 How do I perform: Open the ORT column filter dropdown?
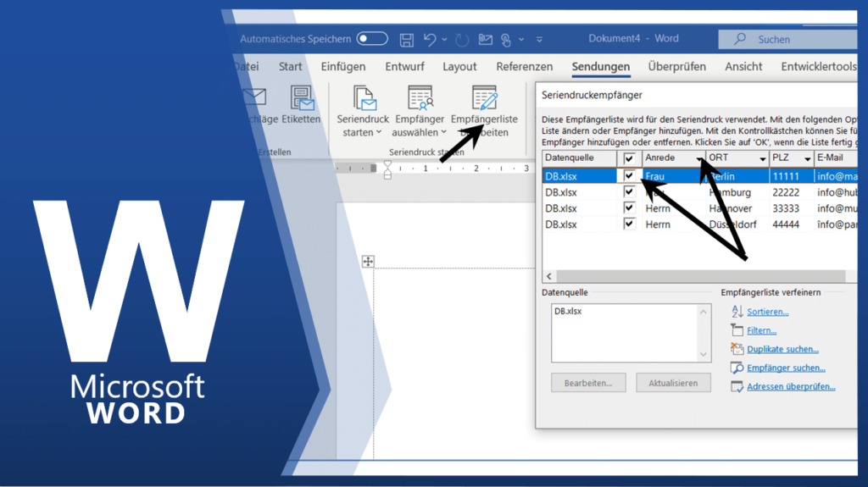762,158
